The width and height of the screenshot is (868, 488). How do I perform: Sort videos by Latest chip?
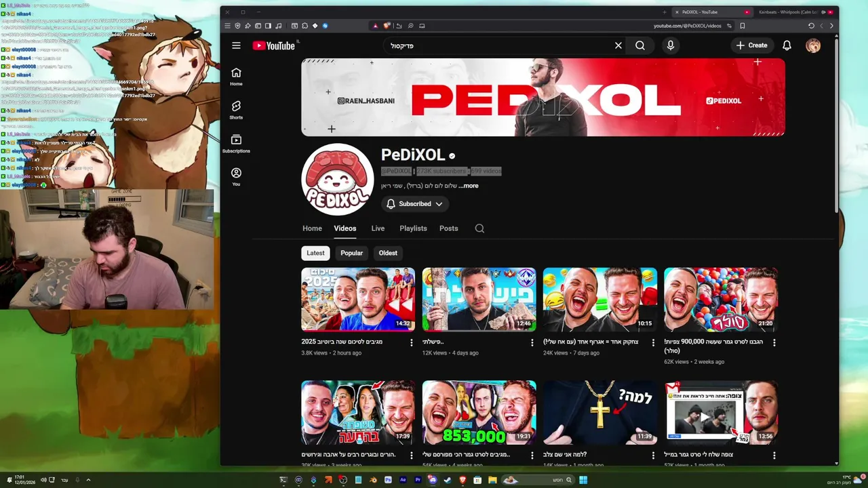[315, 253]
